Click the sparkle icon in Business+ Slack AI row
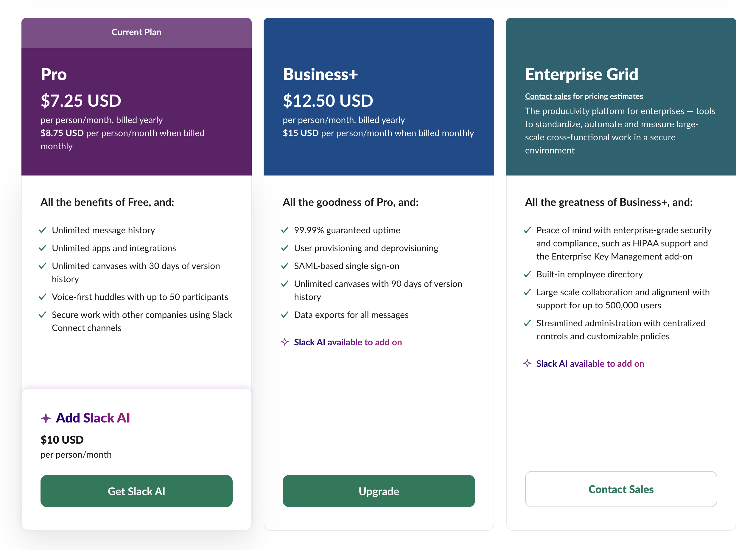 pos(285,342)
